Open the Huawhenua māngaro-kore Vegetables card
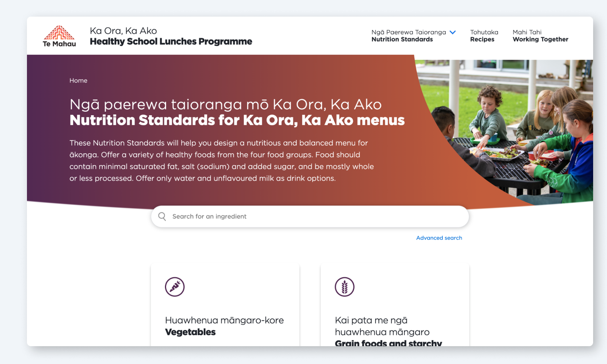 (225, 305)
